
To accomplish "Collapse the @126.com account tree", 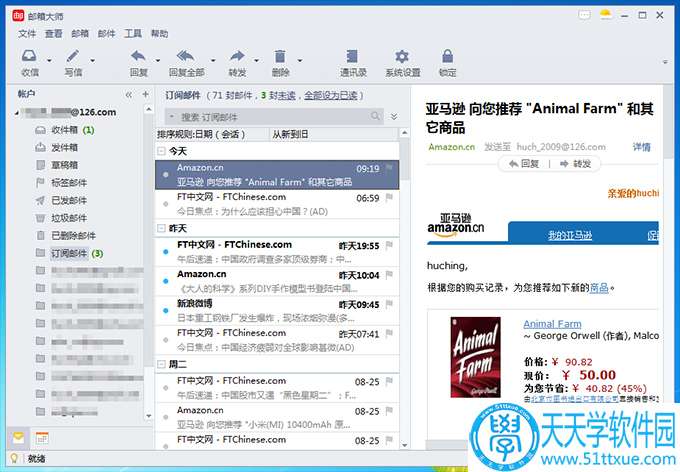I will (x=17, y=113).
